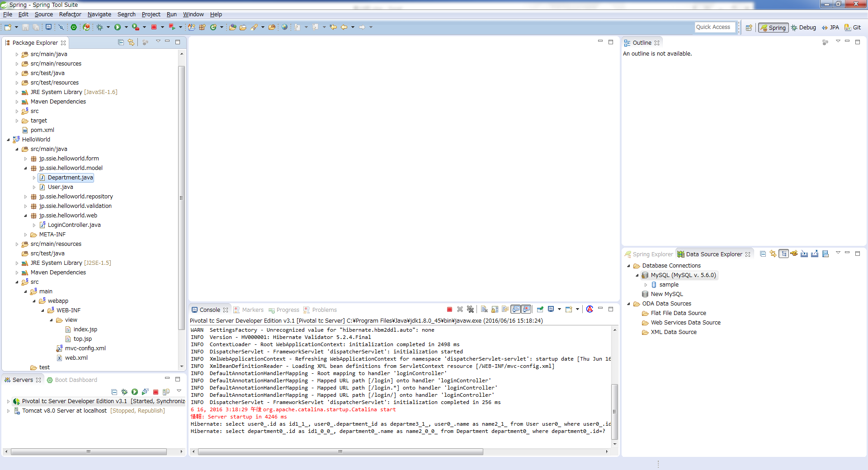Start the server in debug mode in Servers view

point(124,392)
